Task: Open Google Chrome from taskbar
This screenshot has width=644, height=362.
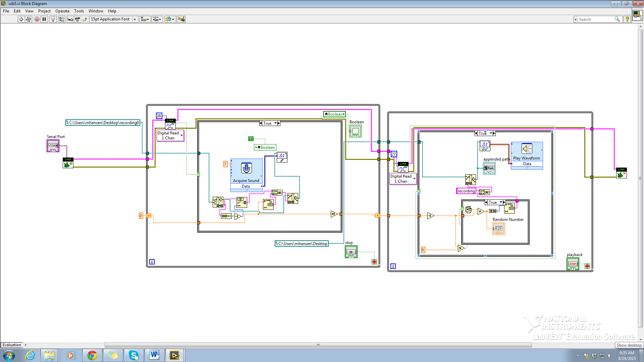Action: 92,355
